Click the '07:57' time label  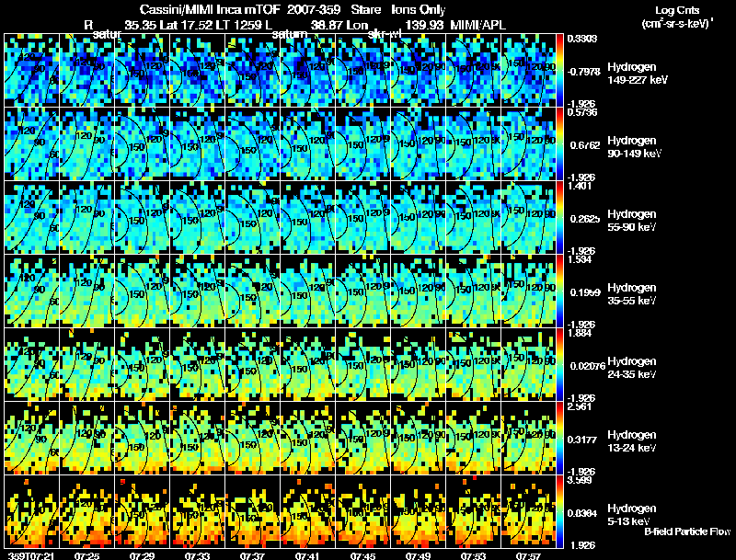(528, 556)
